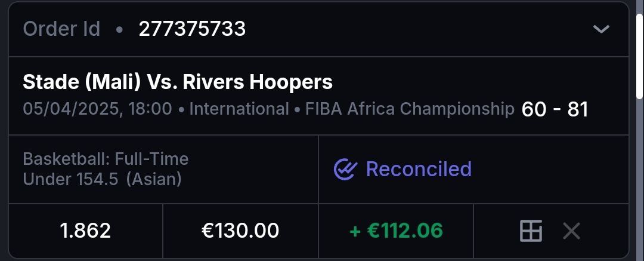This screenshot has height=261, width=644.
Task: Click the (Asian) line type label
Action: [x=154, y=179]
